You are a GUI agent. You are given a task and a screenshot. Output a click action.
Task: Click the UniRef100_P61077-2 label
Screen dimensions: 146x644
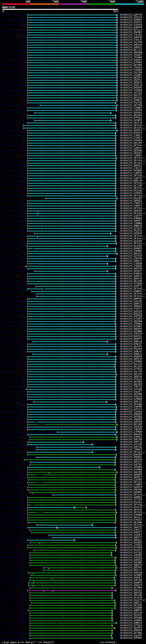(x=132, y=600)
